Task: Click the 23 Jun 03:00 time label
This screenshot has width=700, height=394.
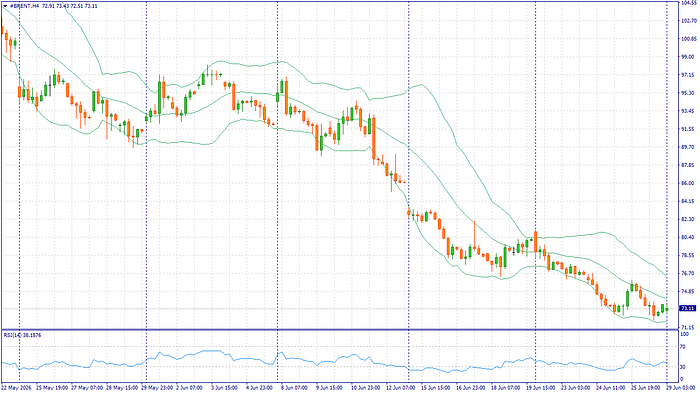Action: click(576, 388)
